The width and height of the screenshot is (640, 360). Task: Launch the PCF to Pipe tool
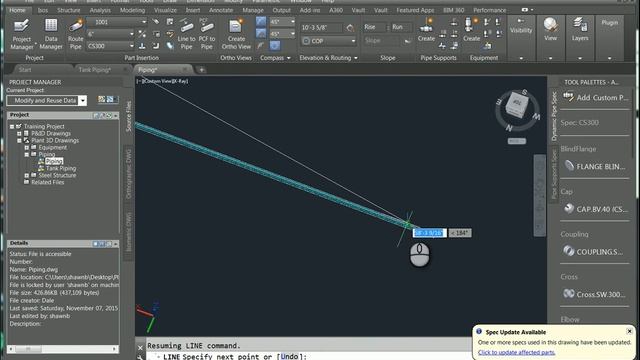coord(207,34)
